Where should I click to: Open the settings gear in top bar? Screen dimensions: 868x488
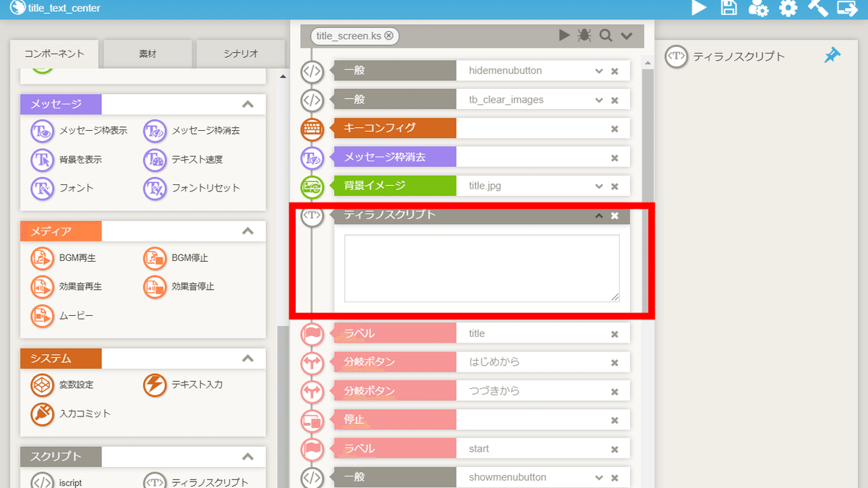(788, 8)
